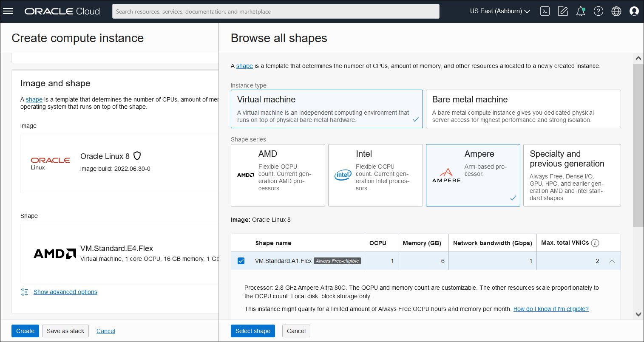Select the AMD shape series

click(278, 175)
